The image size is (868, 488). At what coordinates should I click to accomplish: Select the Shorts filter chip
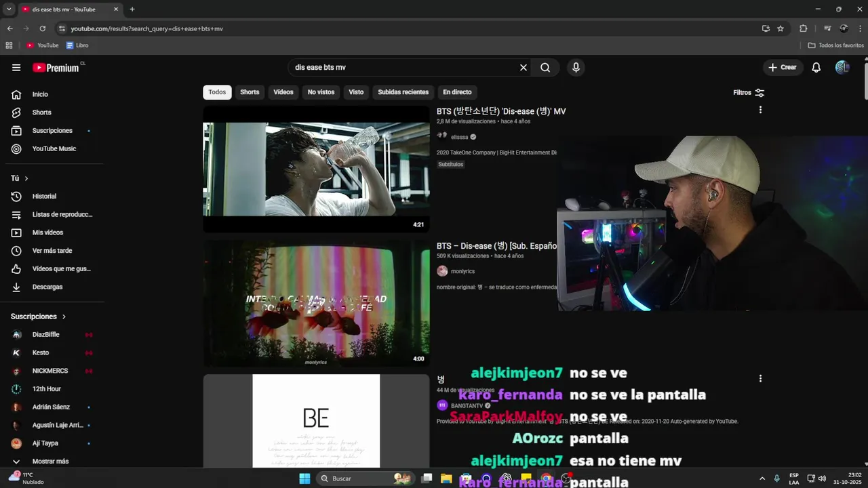[250, 92]
